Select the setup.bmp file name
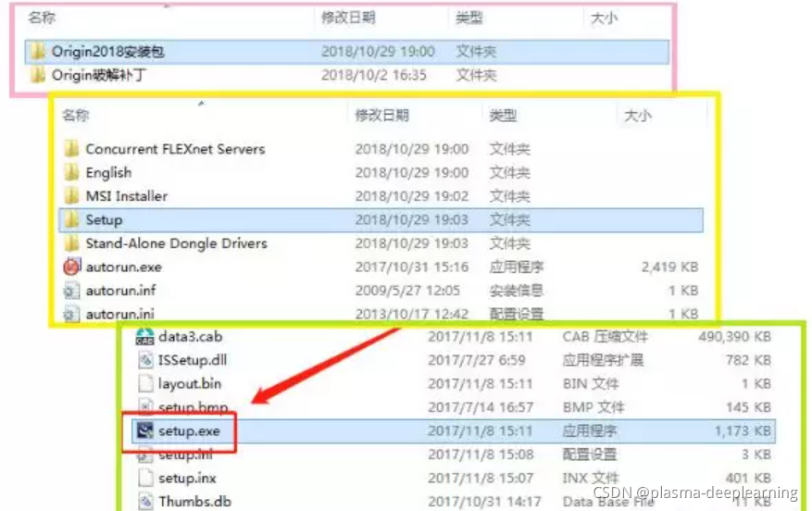Screen dimensions: 812x511 click(x=194, y=407)
